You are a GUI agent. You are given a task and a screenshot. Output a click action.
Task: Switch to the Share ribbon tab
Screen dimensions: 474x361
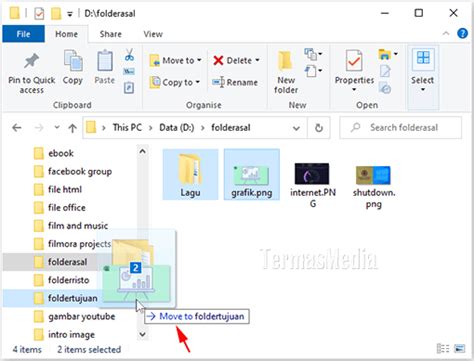pyautogui.click(x=110, y=34)
